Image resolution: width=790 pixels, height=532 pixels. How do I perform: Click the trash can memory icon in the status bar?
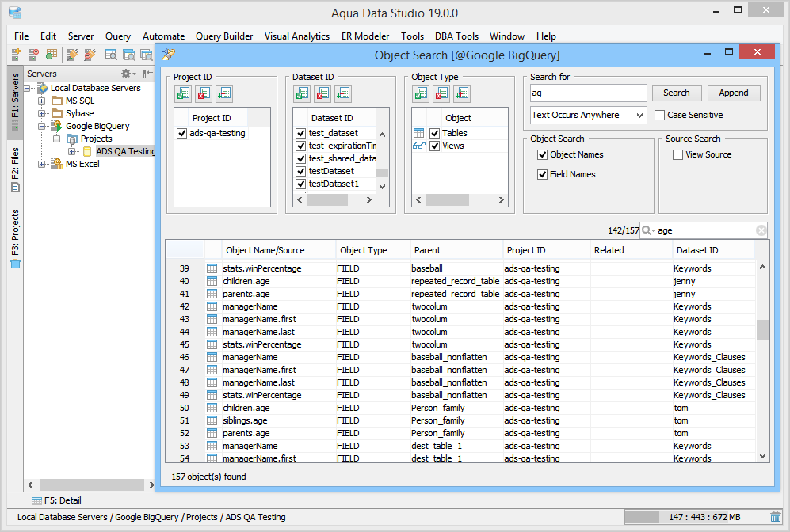776,517
